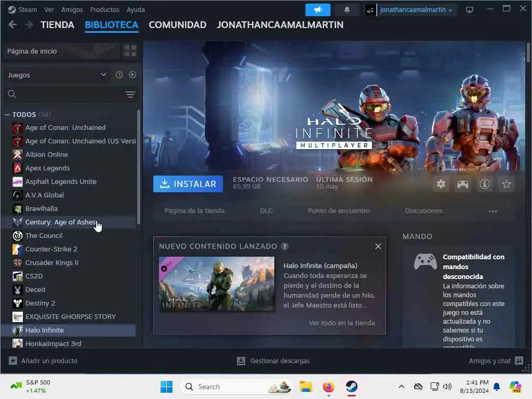Switch to the TIENDA tab
Image resolution: width=532 pixels, height=399 pixels.
pos(57,25)
